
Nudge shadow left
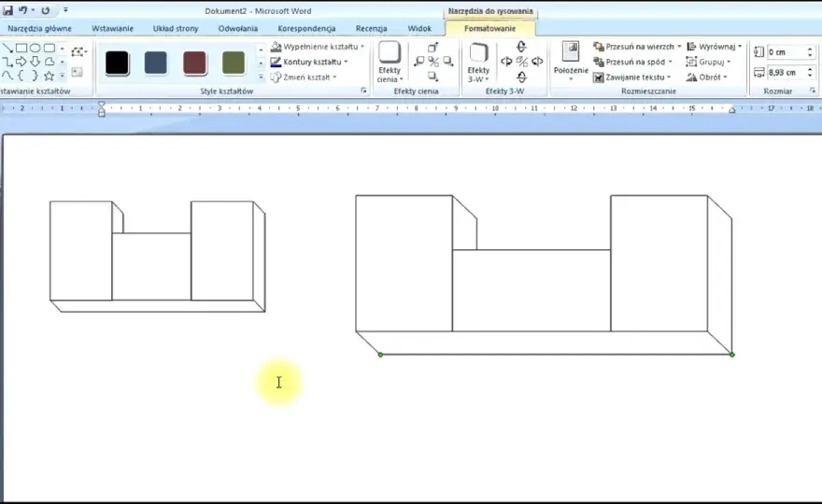pos(418,62)
